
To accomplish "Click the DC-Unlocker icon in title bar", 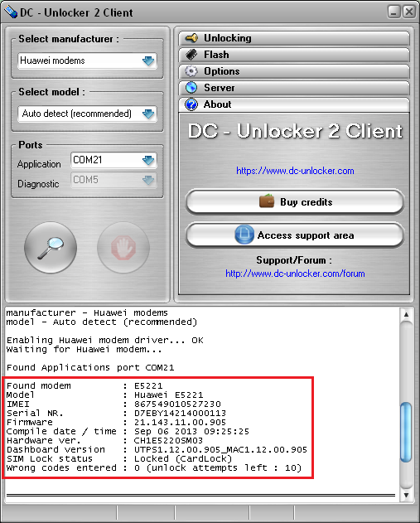I will pos(10,12).
